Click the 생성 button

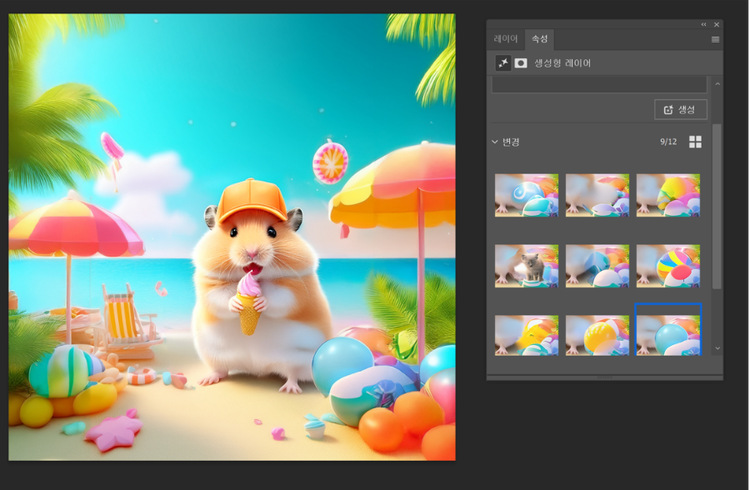tap(680, 110)
